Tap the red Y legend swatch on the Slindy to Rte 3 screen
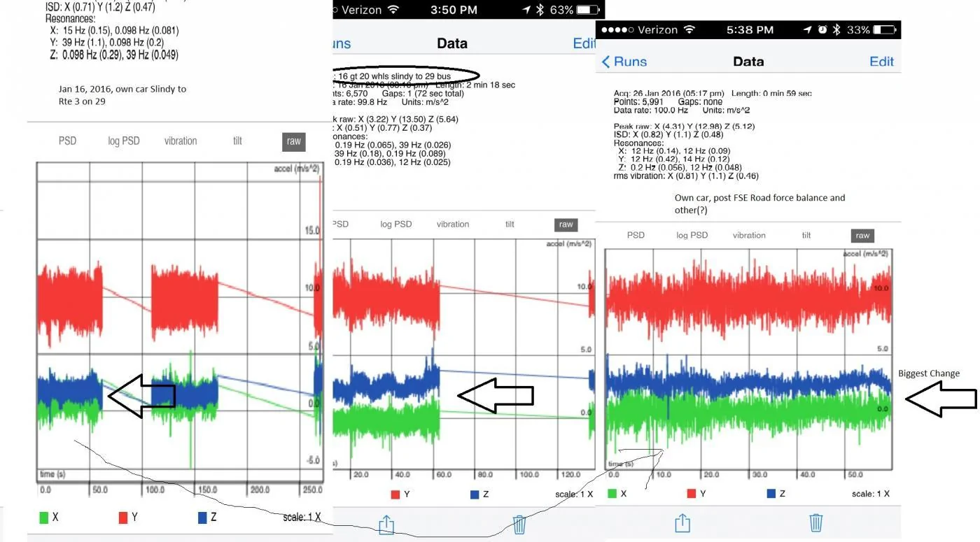 tap(122, 518)
